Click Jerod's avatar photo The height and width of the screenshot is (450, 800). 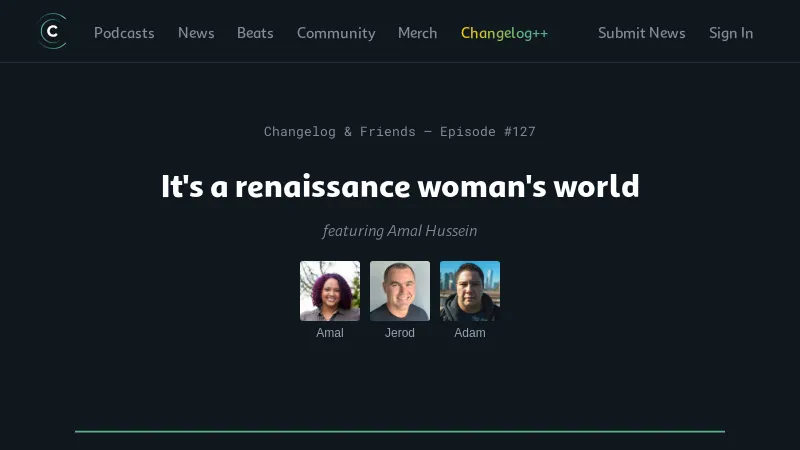click(x=400, y=291)
